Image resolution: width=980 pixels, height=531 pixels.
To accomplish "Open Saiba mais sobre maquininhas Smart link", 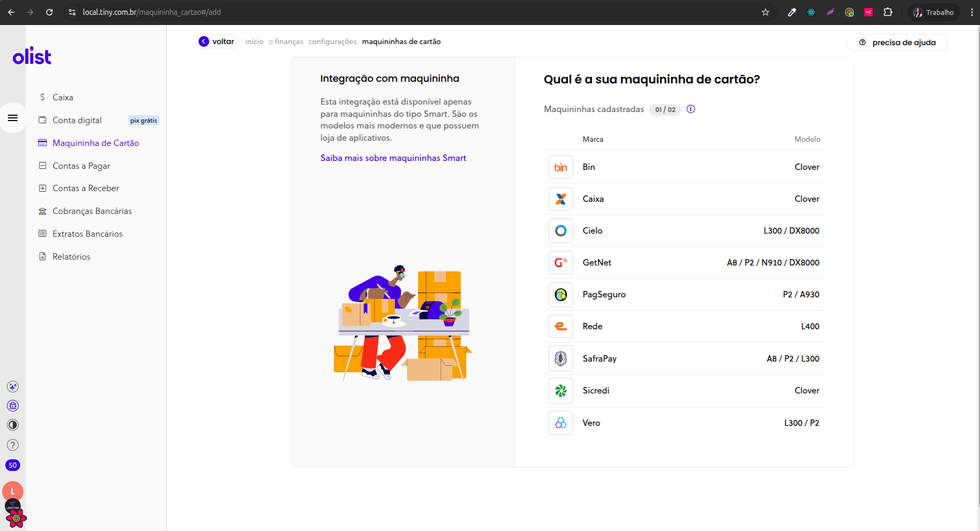I will 393,158.
